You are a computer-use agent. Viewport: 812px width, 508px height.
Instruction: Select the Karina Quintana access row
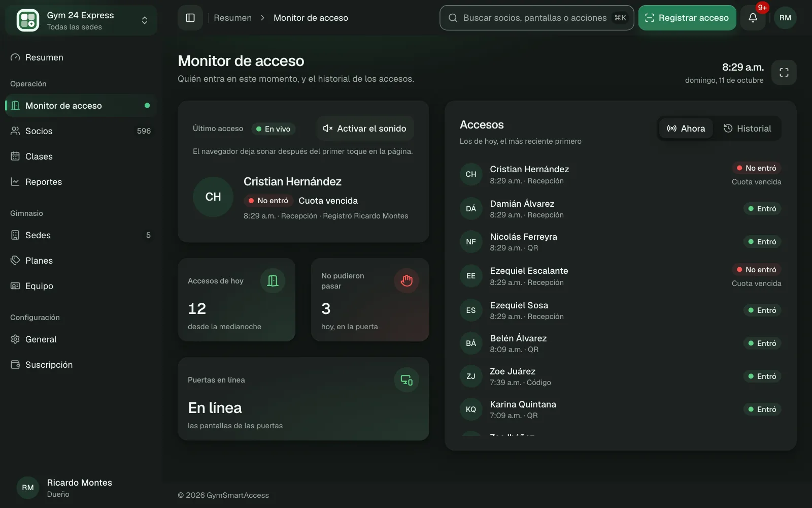[x=621, y=409]
